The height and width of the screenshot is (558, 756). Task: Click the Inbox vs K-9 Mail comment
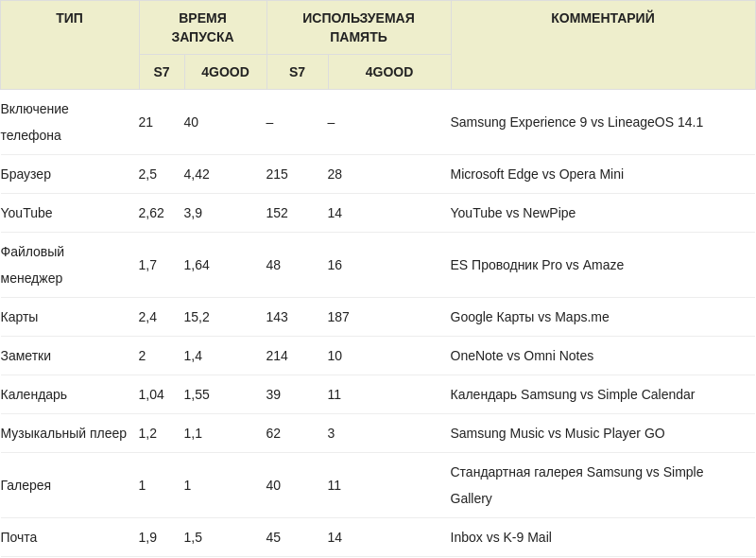[x=501, y=537]
